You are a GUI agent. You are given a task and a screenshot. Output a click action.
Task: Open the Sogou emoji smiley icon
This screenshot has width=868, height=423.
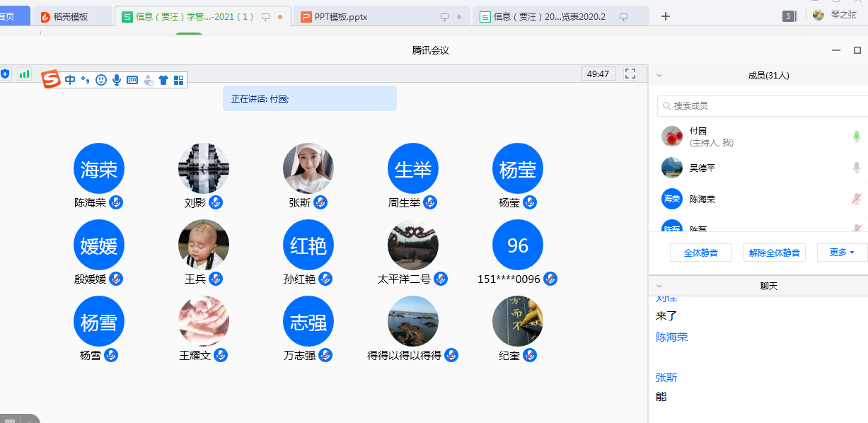coord(101,80)
